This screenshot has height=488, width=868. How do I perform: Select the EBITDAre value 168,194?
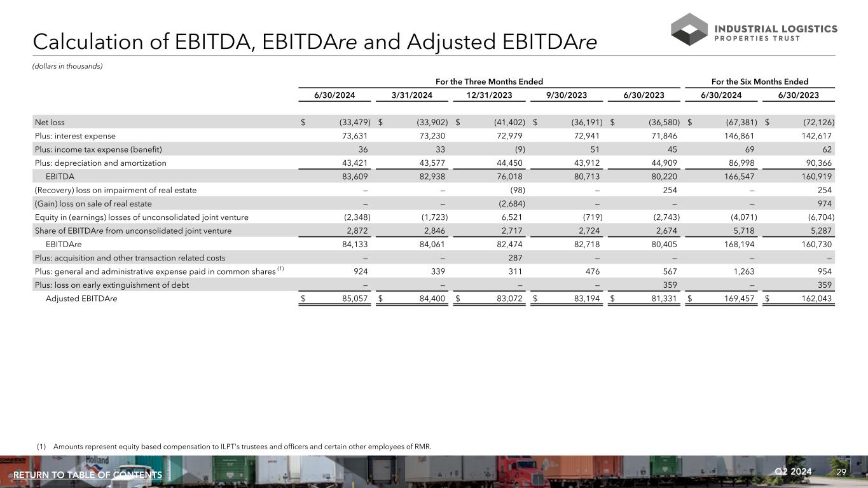739,245
